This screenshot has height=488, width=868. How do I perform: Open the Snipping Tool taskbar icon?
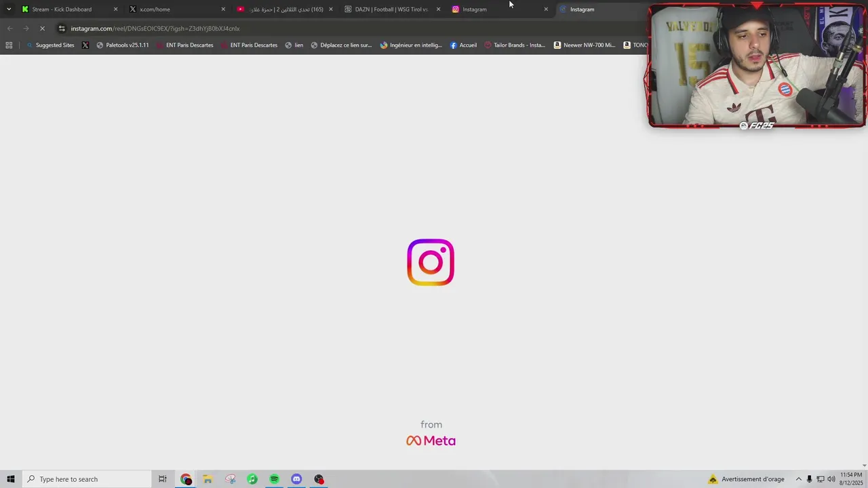tap(231, 479)
